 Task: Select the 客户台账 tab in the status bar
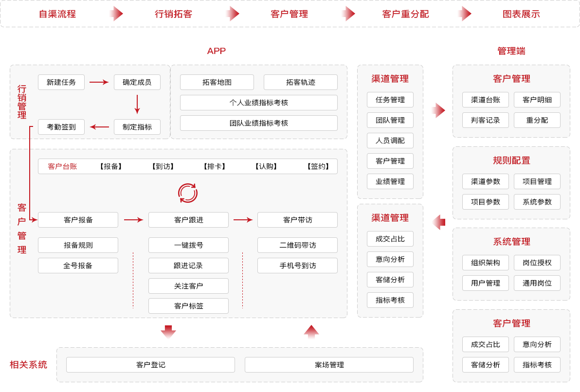pos(62,166)
